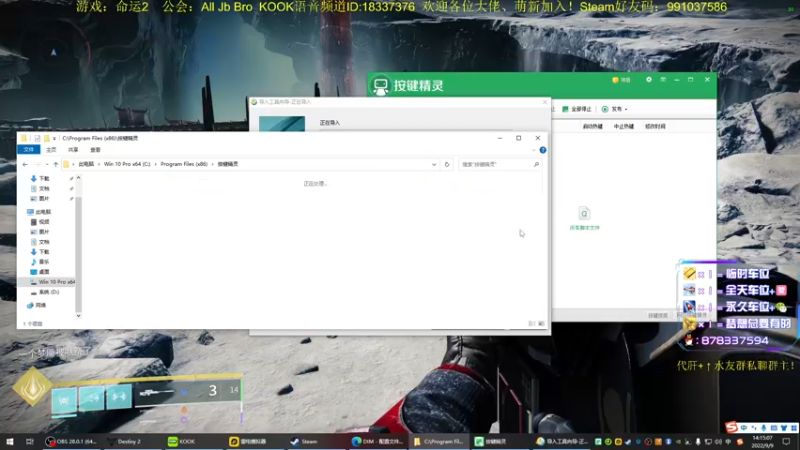Go back in the File Explorer window
The width and height of the screenshot is (800, 450).
[x=25, y=164]
